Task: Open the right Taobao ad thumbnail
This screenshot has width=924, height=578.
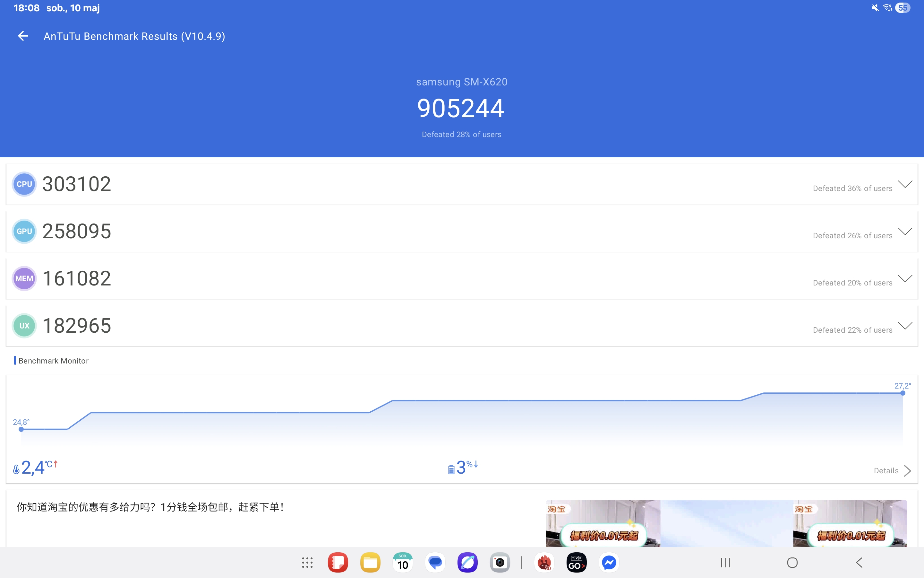Action: tap(850, 523)
